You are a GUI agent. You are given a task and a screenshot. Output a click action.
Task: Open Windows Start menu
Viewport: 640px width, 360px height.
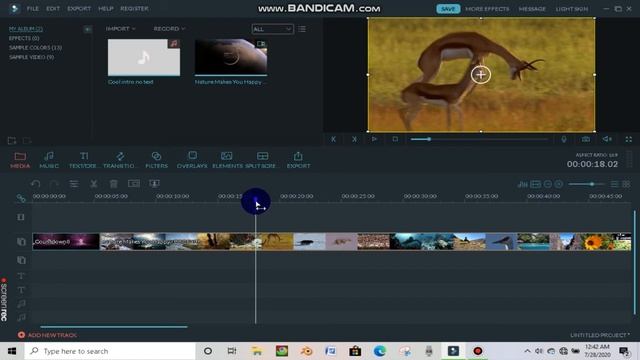[12, 351]
